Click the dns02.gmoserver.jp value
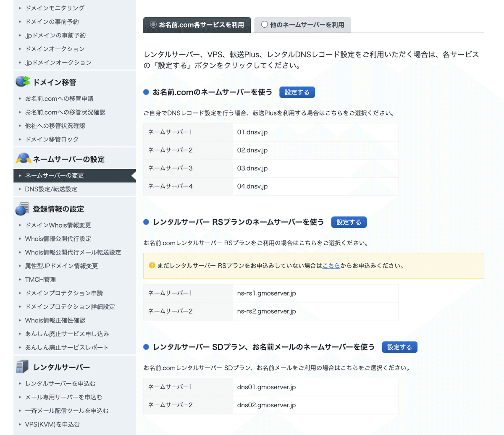 (266, 405)
